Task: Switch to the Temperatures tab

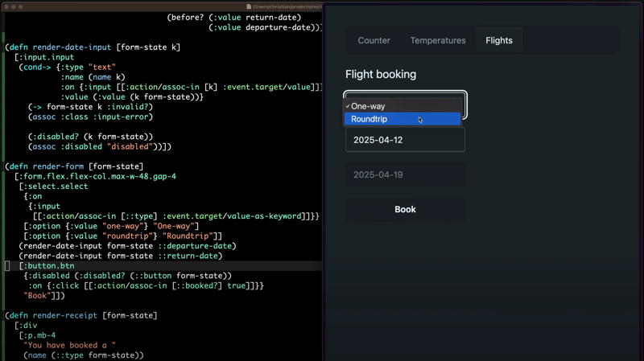Action: tap(438, 41)
